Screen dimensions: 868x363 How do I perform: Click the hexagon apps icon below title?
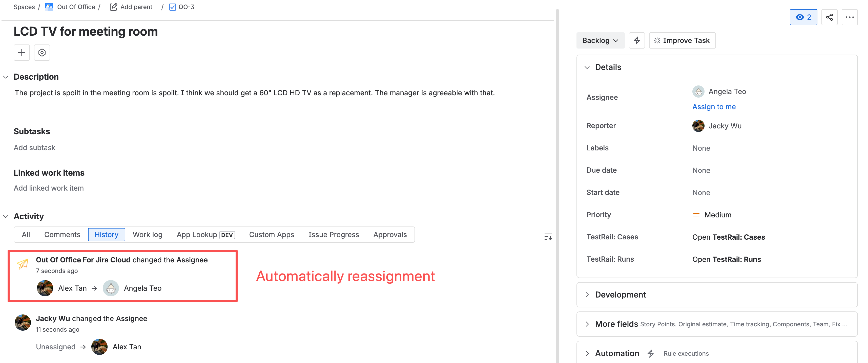tap(42, 53)
